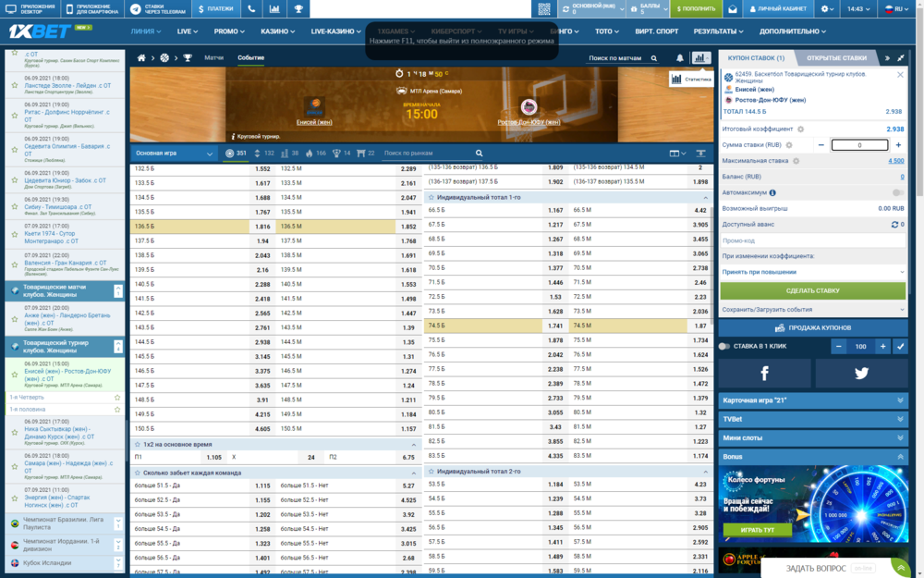Favorite the Индивидуальный тотал 2-го market
Image resolution: width=924 pixels, height=578 pixels.
click(x=432, y=472)
